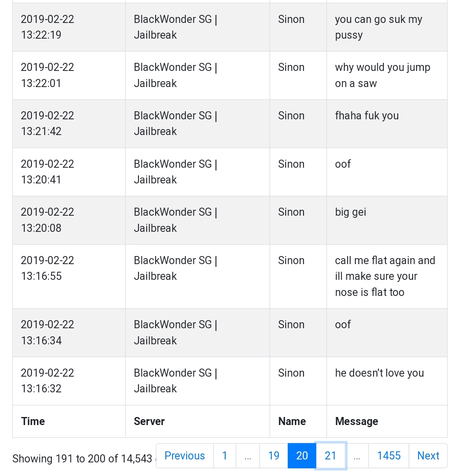The image size is (459, 476).
Task: Click the Time column footer
Action: click(x=69, y=421)
